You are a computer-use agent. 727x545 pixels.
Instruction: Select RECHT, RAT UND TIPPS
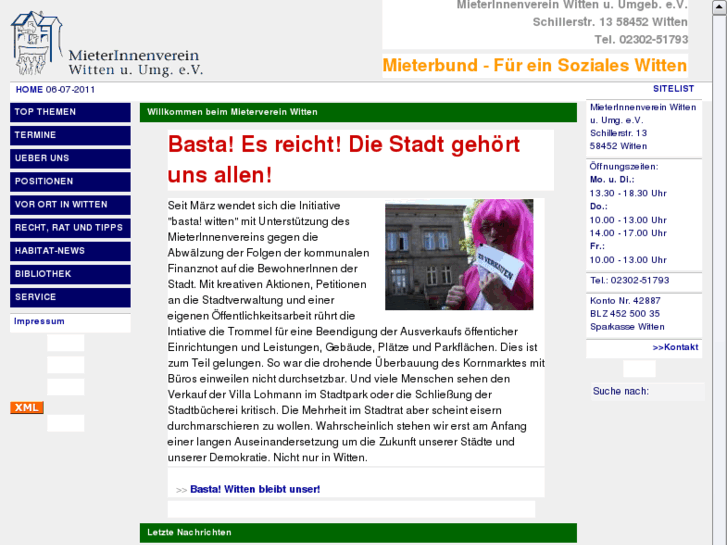[x=70, y=228]
